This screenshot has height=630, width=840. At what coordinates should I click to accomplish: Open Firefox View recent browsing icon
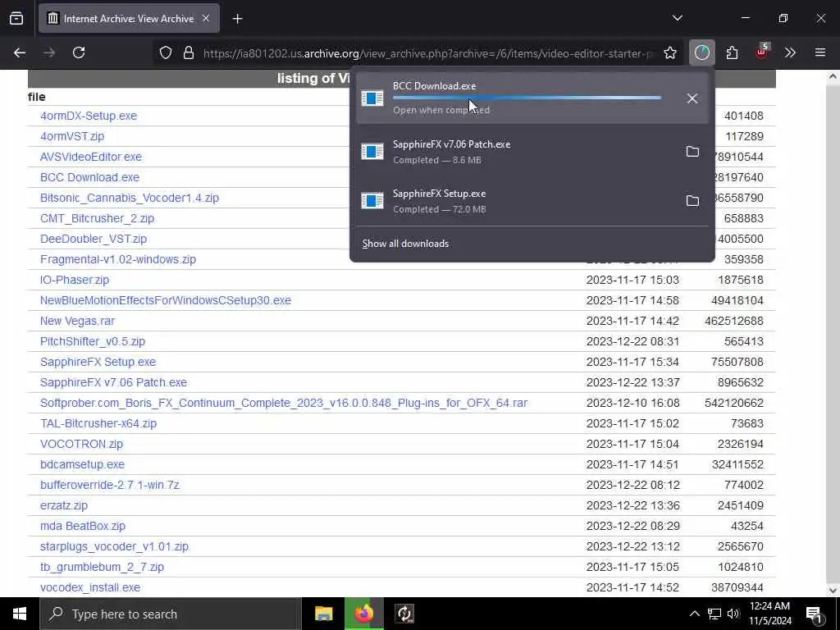[16, 19]
